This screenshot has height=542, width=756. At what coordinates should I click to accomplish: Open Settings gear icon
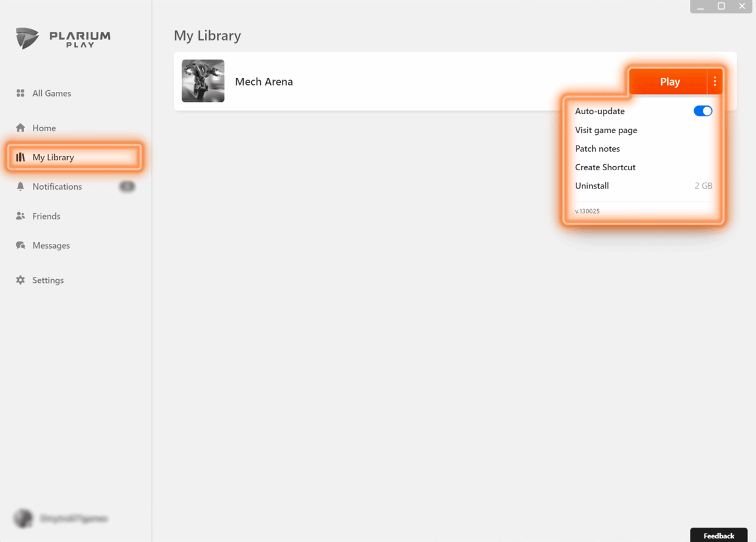tap(21, 280)
